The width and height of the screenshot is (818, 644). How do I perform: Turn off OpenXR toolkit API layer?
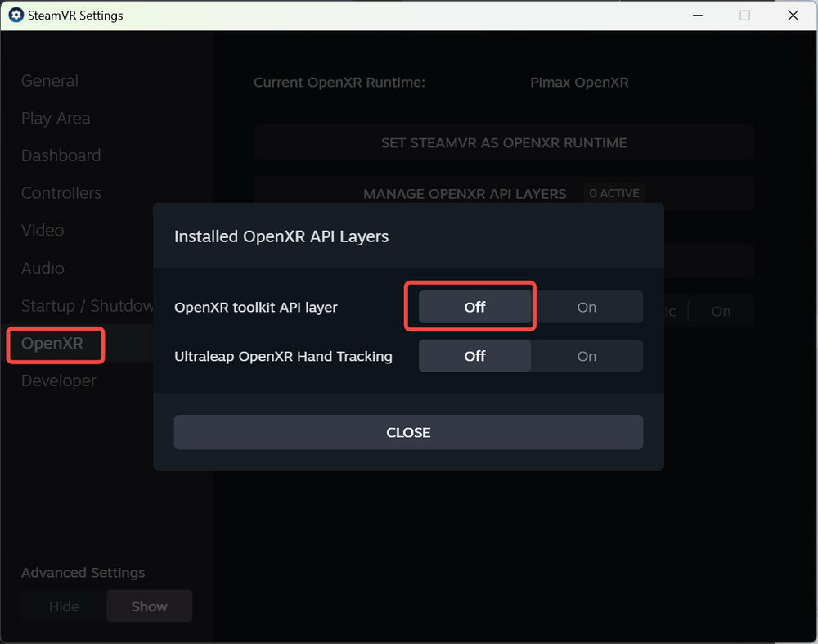click(x=474, y=307)
